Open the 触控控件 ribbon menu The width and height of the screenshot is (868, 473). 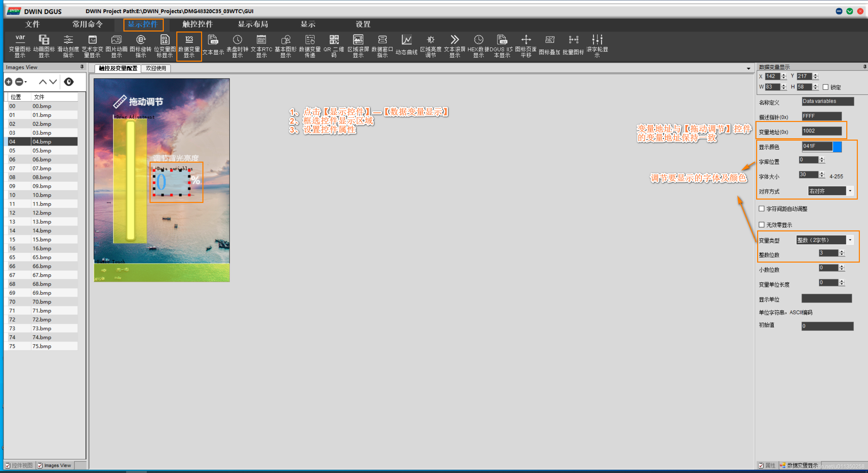tap(197, 24)
